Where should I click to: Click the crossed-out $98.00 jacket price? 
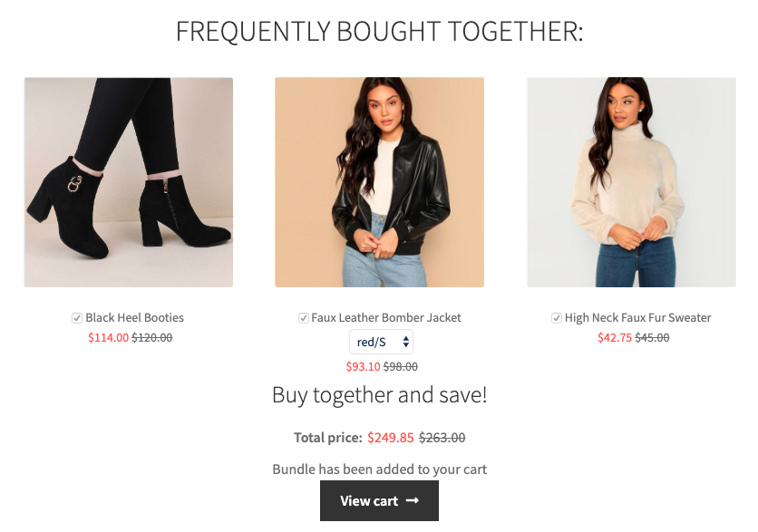(x=401, y=367)
